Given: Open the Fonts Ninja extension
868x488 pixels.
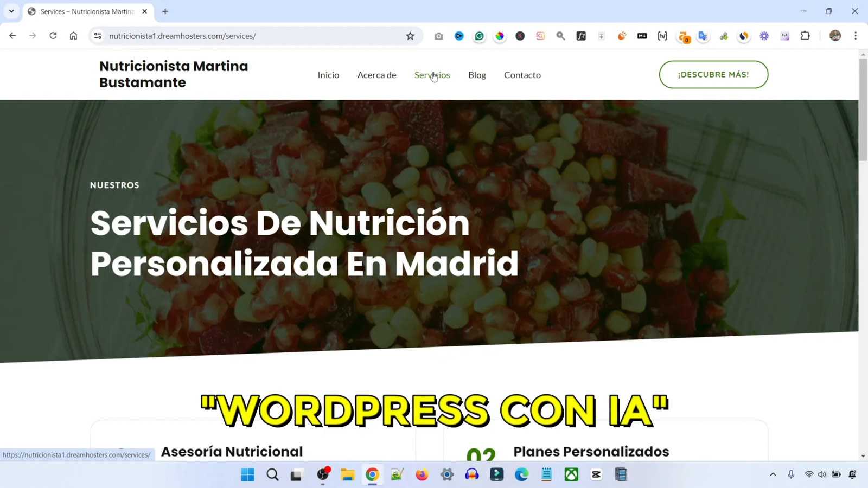Looking at the screenshot, I should click(x=581, y=36).
